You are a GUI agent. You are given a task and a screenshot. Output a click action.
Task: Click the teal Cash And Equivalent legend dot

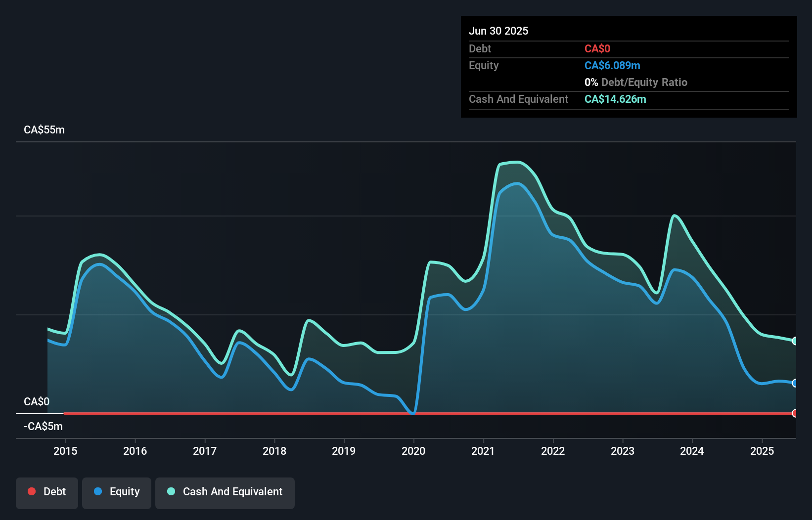171,491
